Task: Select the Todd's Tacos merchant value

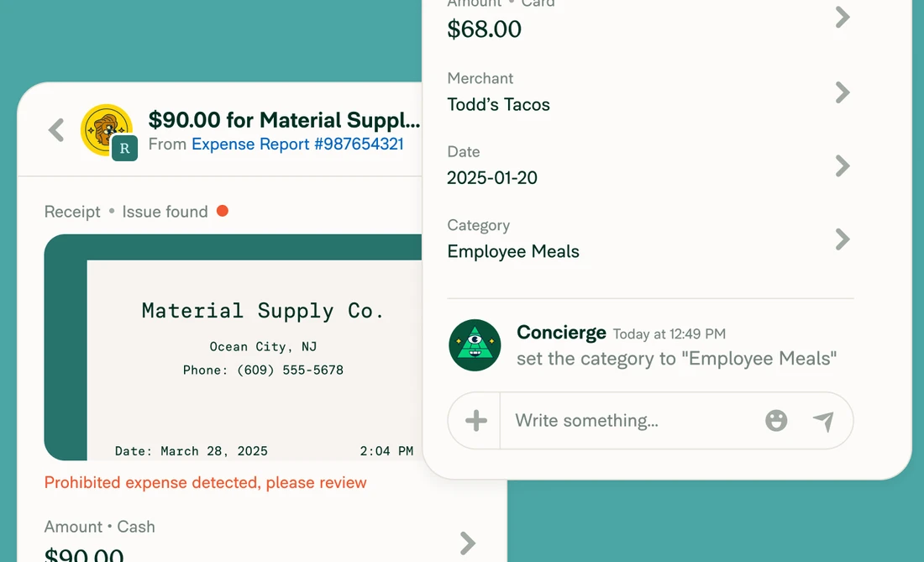Action: [499, 104]
